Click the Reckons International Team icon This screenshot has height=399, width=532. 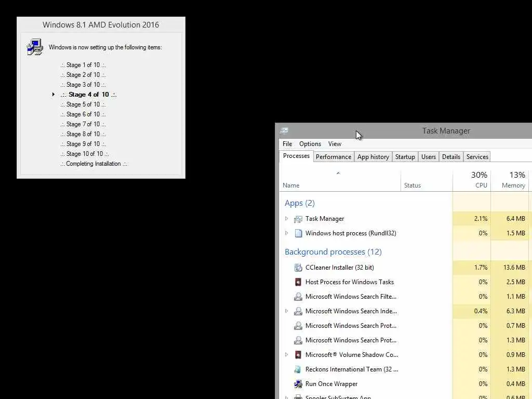[298, 369]
